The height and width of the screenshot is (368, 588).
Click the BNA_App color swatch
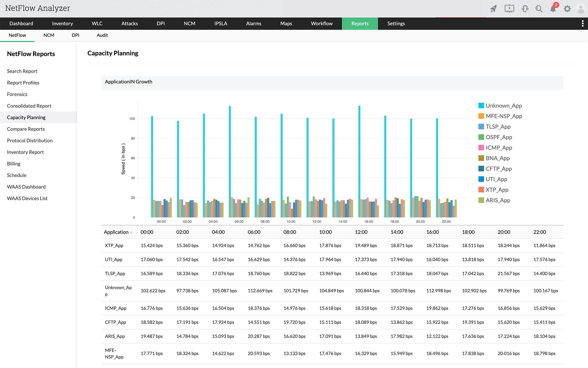click(x=481, y=158)
